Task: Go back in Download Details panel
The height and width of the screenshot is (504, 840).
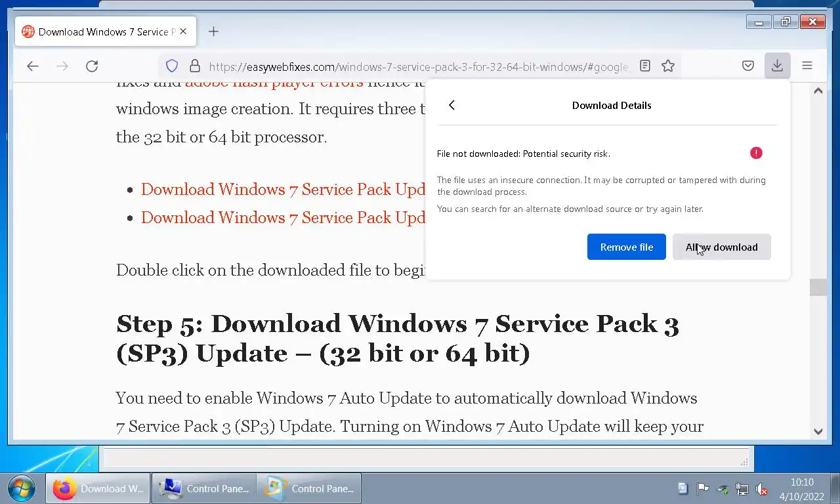Action: coord(451,105)
